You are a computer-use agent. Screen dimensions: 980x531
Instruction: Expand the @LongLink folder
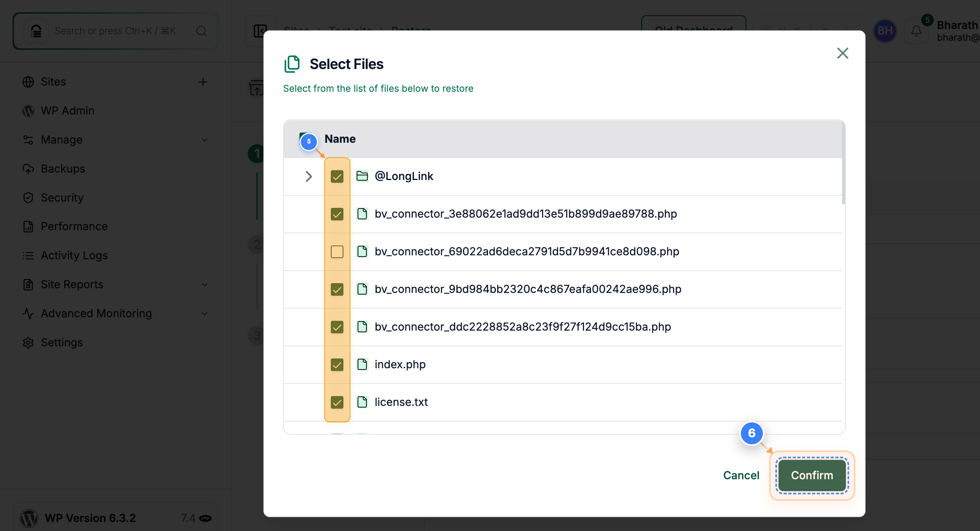pyautogui.click(x=309, y=176)
